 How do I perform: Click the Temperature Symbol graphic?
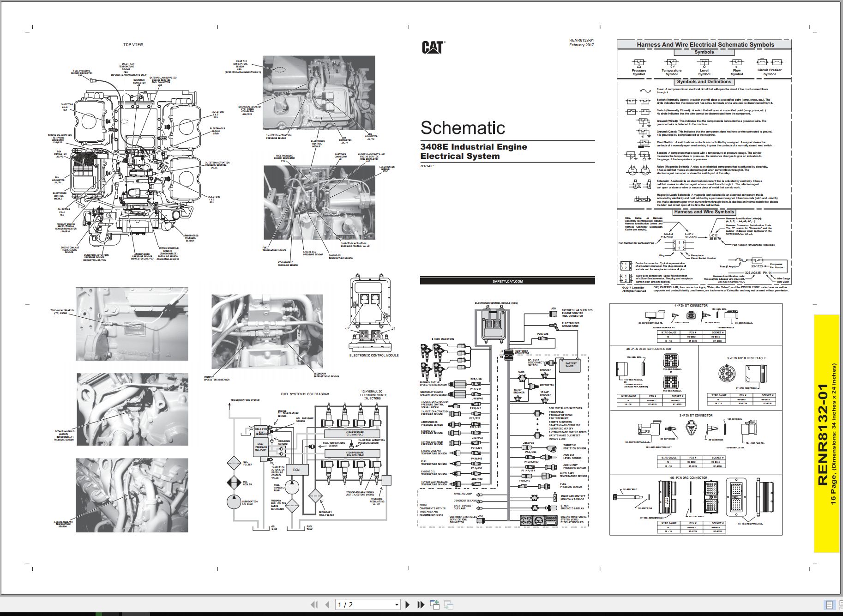[x=671, y=63]
